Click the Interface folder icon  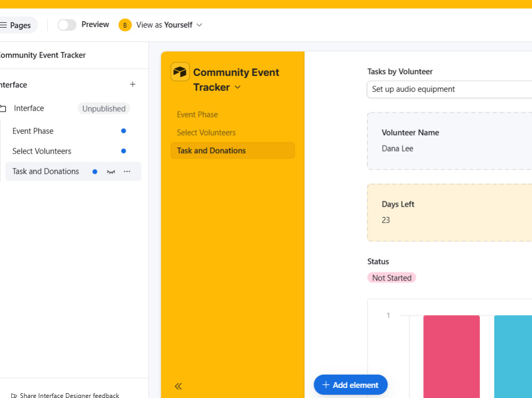(3, 108)
